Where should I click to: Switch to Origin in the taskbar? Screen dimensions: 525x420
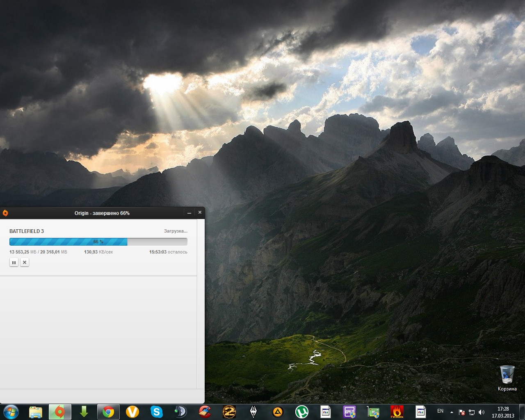[x=60, y=411]
